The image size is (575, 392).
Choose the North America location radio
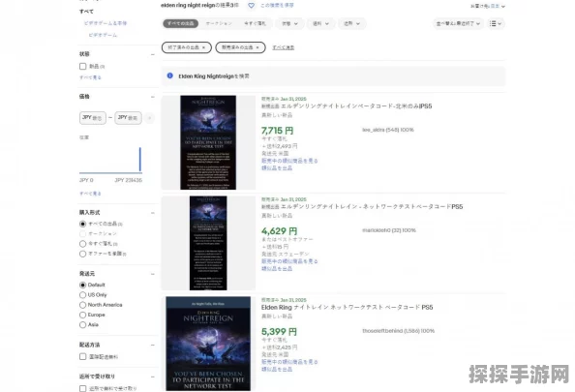tap(83, 305)
